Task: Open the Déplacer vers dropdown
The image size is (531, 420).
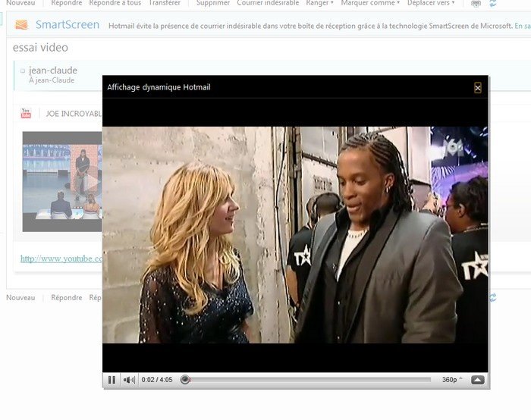Action: 431,3
